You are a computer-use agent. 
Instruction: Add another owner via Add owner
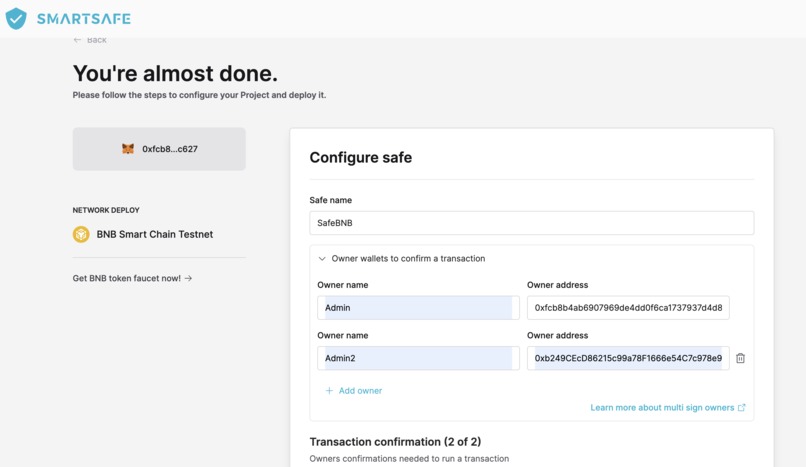[354, 390]
